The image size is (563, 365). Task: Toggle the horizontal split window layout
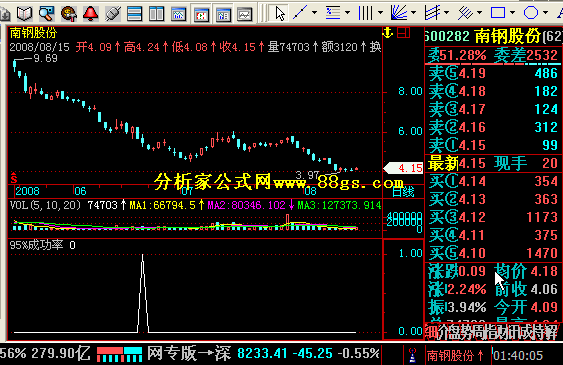click(x=134, y=14)
